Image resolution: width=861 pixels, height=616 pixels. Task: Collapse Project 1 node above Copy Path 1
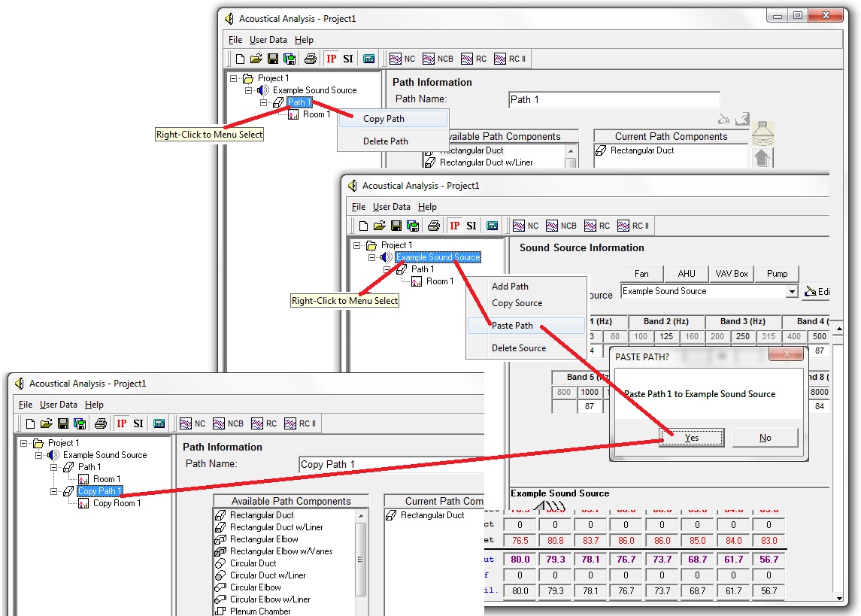[25, 443]
